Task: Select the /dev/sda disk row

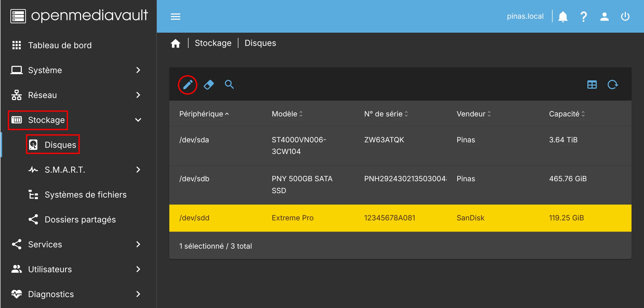Action: 400,146
